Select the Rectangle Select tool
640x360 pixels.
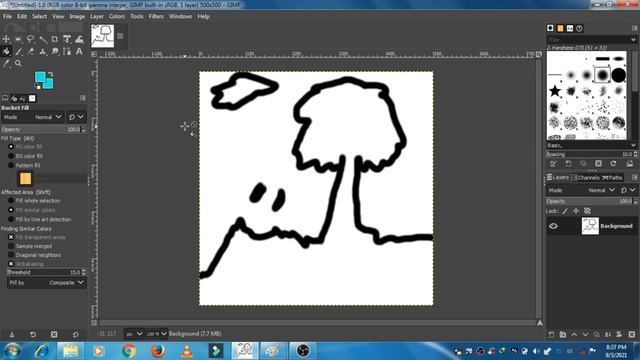(x=18, y=39)
